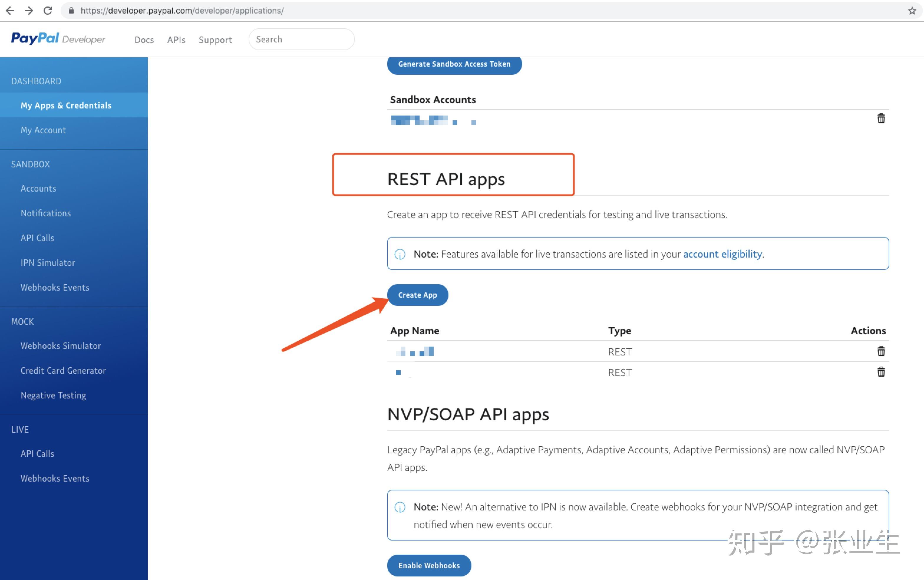Viewport: 924px width, 580px height.
Task: Select API Calls under Sandbox menu
Action: coord(37,238)
